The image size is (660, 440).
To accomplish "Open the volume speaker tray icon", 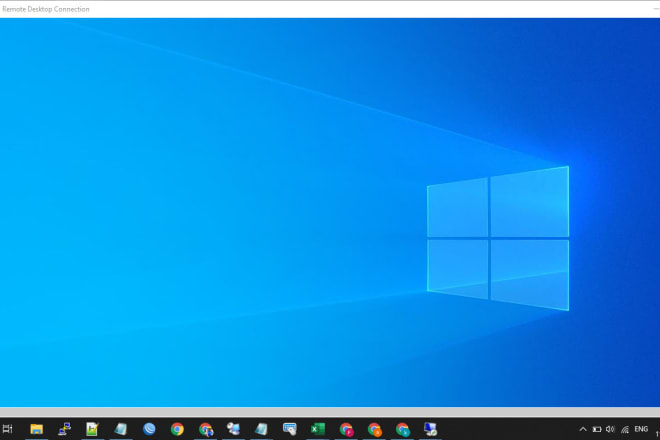I will point(610,429).
